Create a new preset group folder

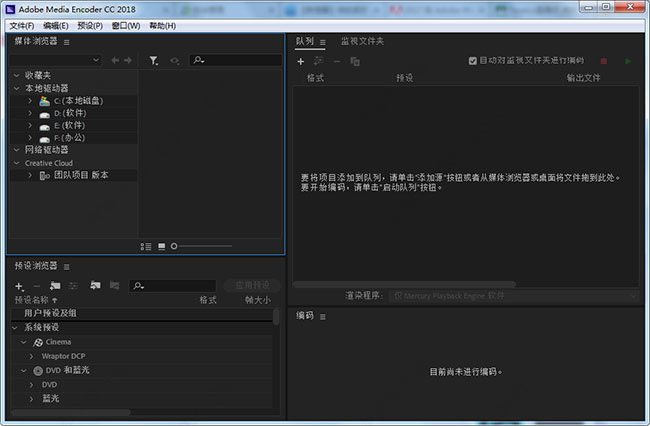click(55, 286)
